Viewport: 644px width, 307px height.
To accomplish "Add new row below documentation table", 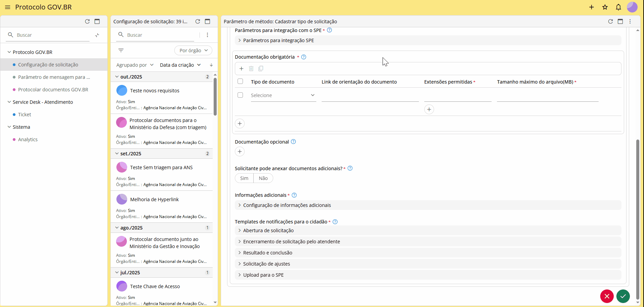I will (x=240, y=123).
